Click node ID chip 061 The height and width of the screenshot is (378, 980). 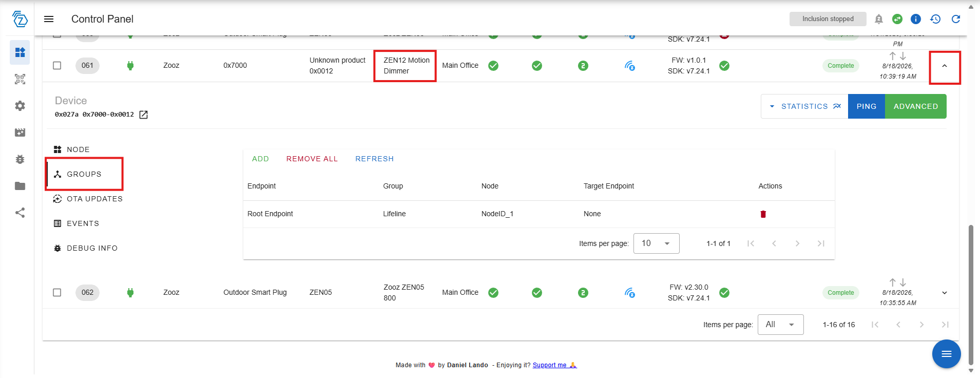pos(88,66)
